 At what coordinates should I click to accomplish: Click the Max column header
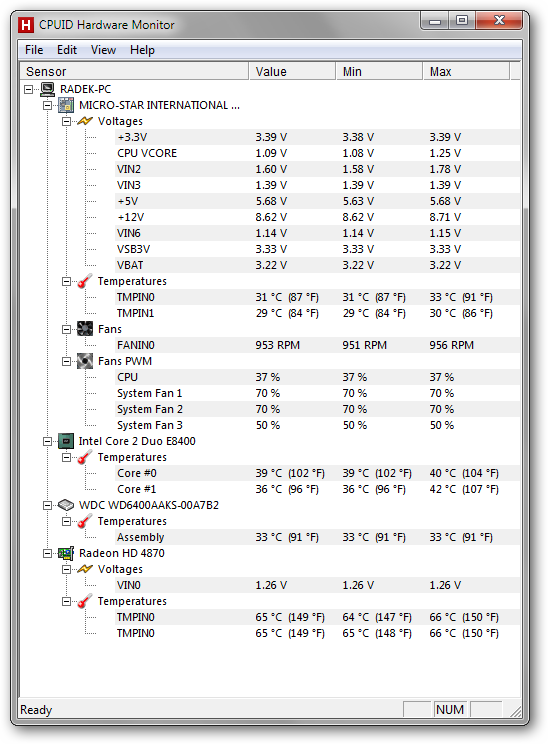466,71
